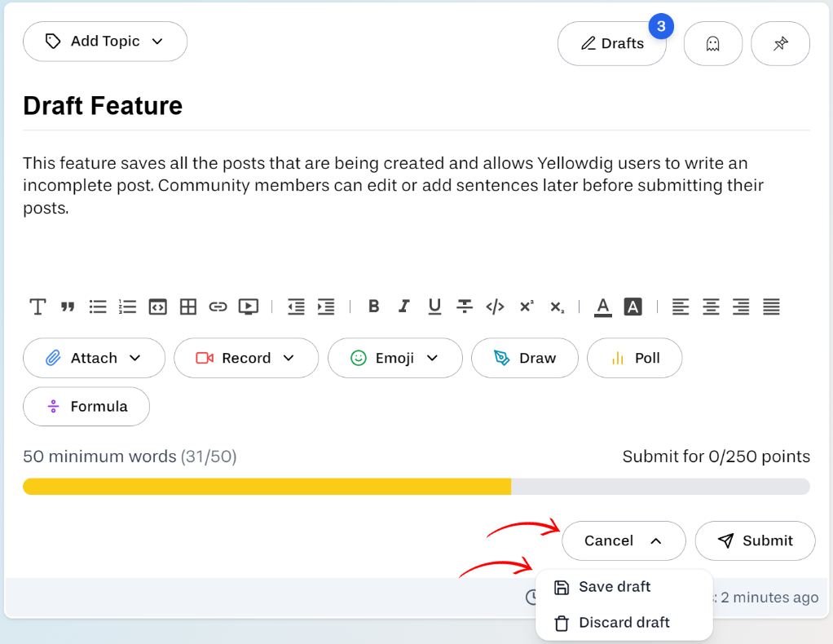Expand the Record dropdown
Image resolution: width=833 pixels, height=644 pixels.
246,358
